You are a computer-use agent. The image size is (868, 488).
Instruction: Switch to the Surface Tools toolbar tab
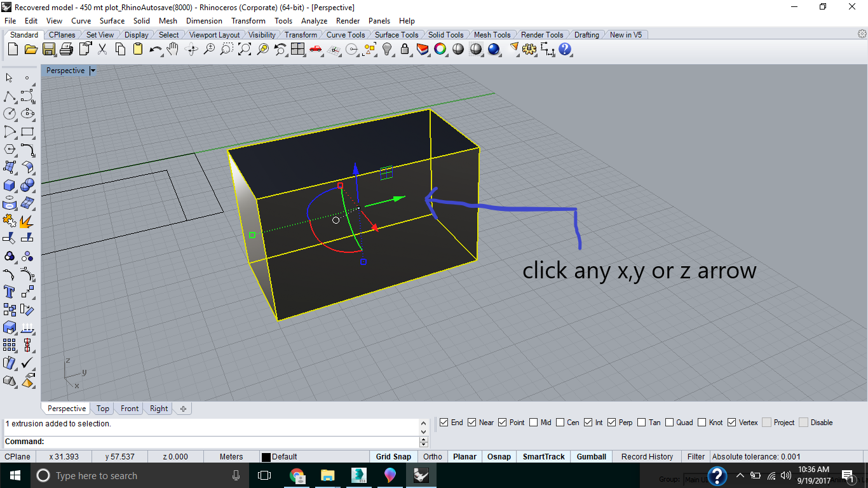point(396,35)
